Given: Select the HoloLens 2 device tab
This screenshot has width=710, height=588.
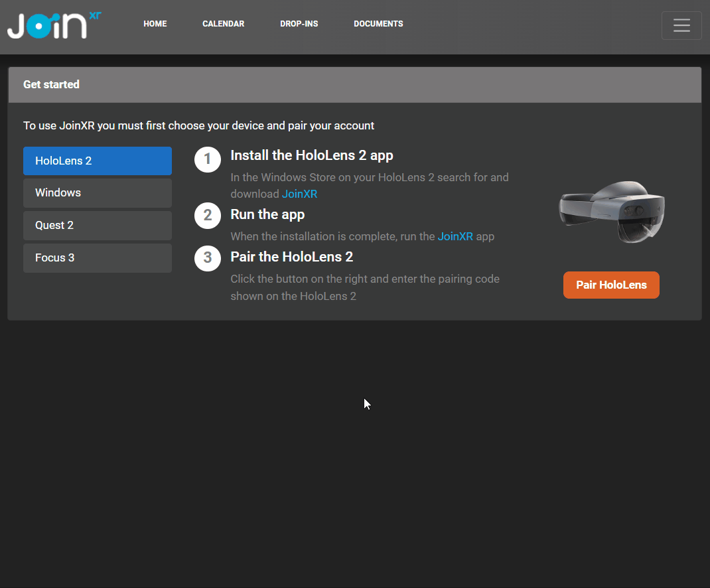Looking at the screenshot, I should pos(98,161).
